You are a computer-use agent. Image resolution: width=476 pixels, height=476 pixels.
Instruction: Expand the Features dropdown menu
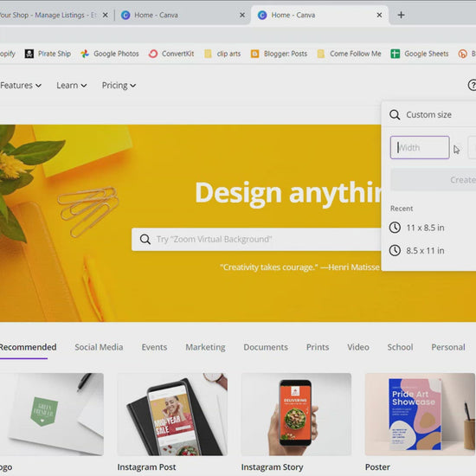[21, 86]
